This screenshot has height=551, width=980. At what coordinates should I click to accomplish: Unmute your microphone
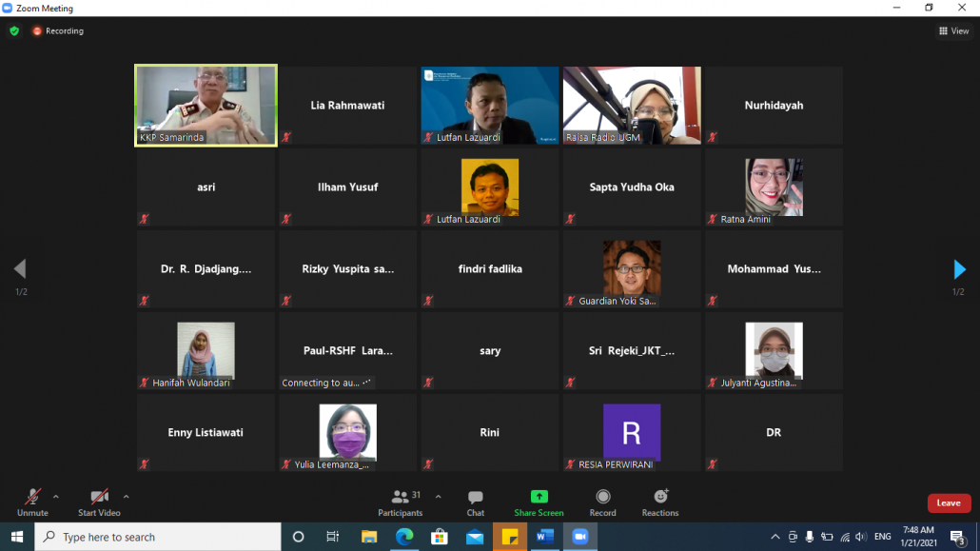click(32, 502)
